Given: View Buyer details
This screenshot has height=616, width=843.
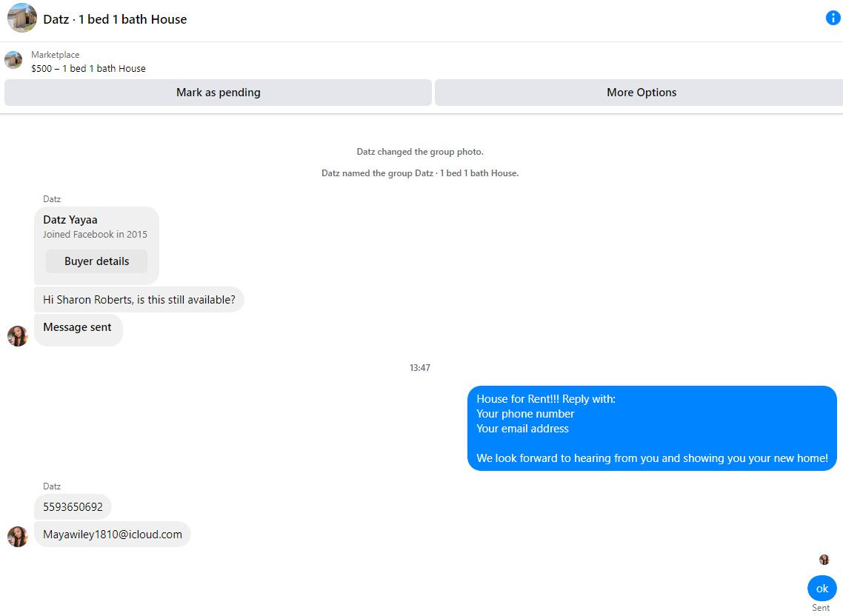Looking at the screenshot, I should point(96,261).
